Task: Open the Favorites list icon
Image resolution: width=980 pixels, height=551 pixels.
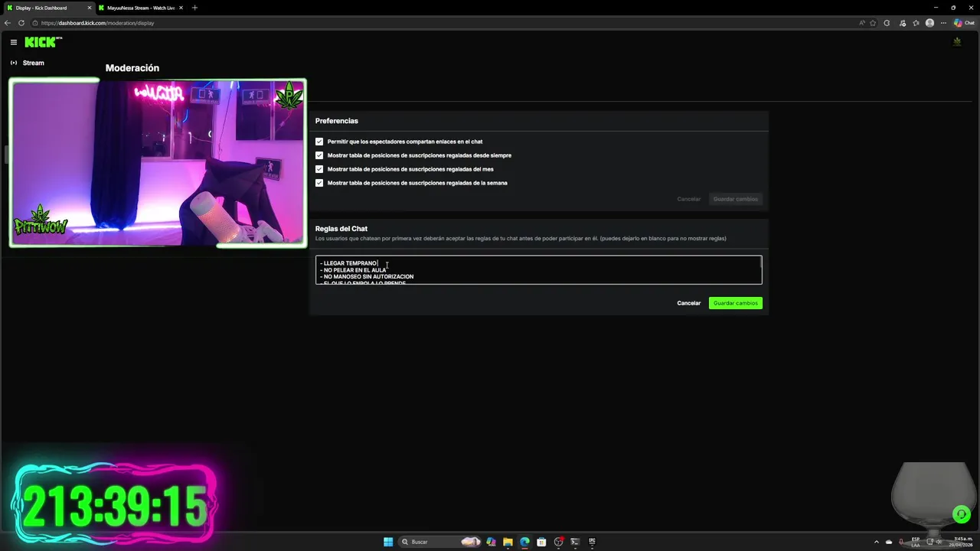Action: coord(916,23)
